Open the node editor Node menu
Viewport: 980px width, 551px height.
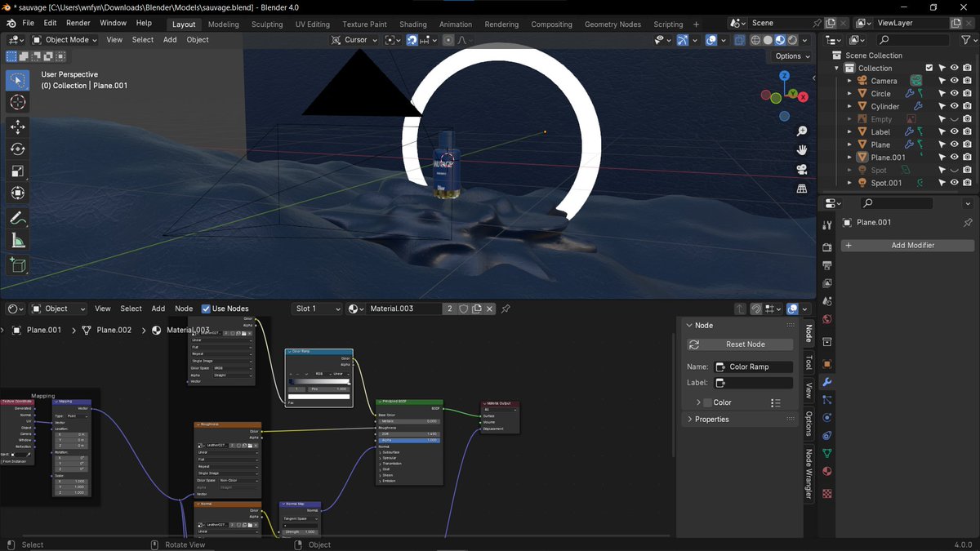click(x=184, y=309)
